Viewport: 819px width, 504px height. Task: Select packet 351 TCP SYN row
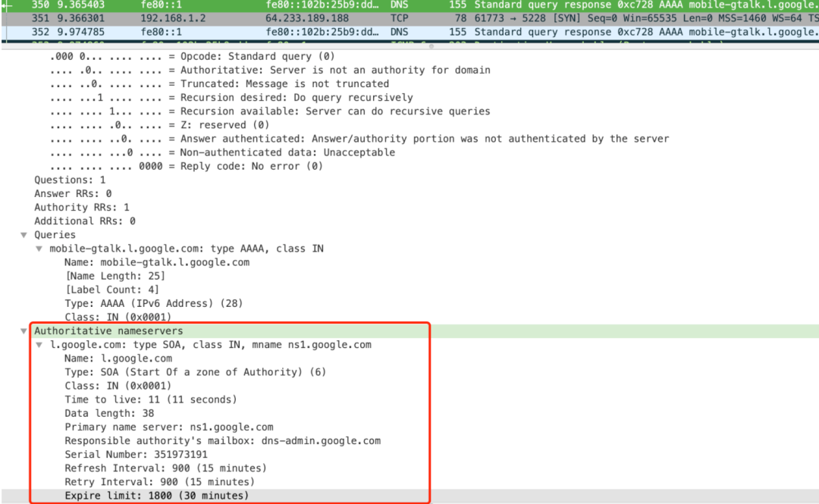[x=409, y=18]
